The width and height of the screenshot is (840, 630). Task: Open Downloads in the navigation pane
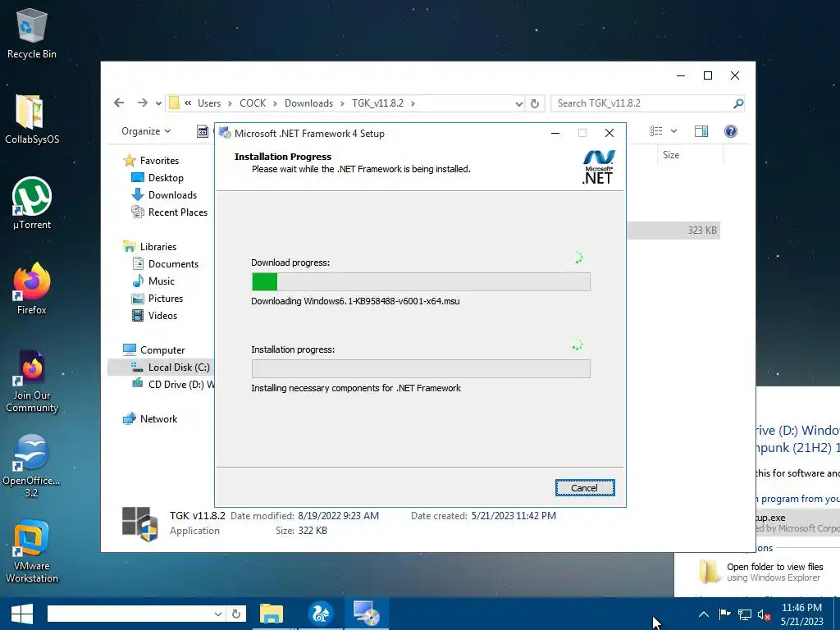(172, 195)
